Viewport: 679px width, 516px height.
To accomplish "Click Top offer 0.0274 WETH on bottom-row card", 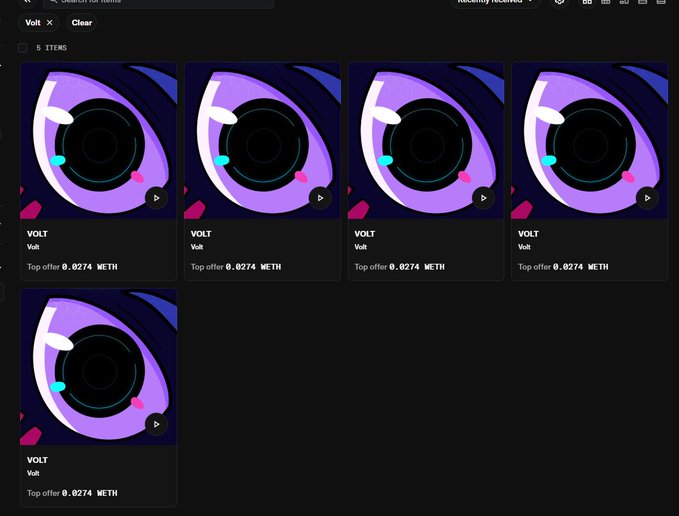I will [x=72, y=493].
